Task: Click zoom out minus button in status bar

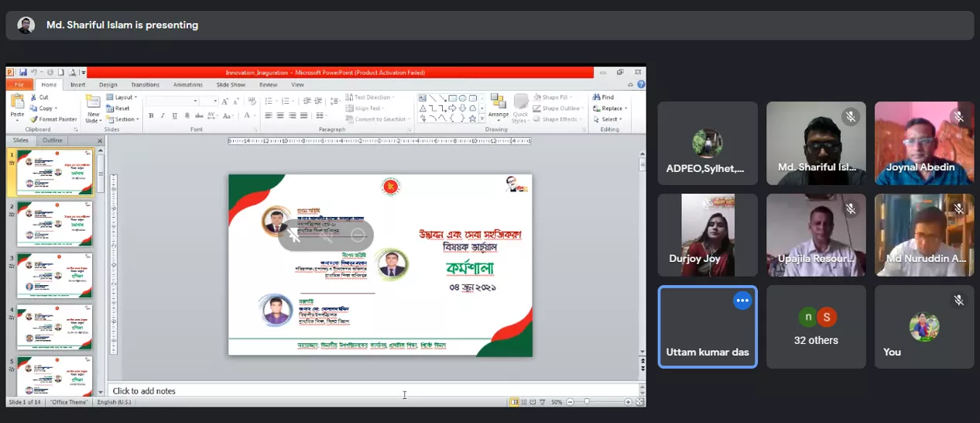Action: click(569, 402)
